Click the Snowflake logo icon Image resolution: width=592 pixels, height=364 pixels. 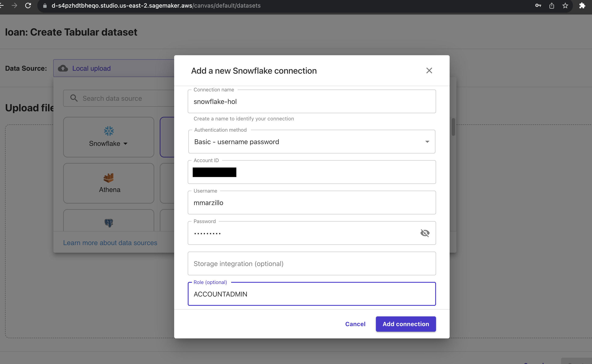109,131
